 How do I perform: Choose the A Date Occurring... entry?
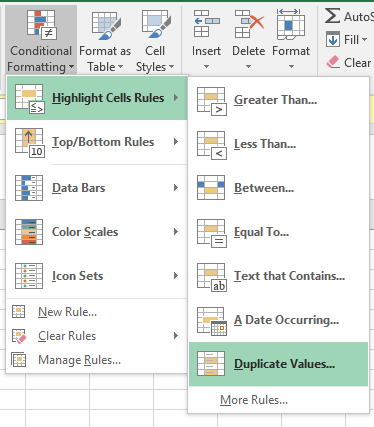pyautogui.click(x=278, y=320)
